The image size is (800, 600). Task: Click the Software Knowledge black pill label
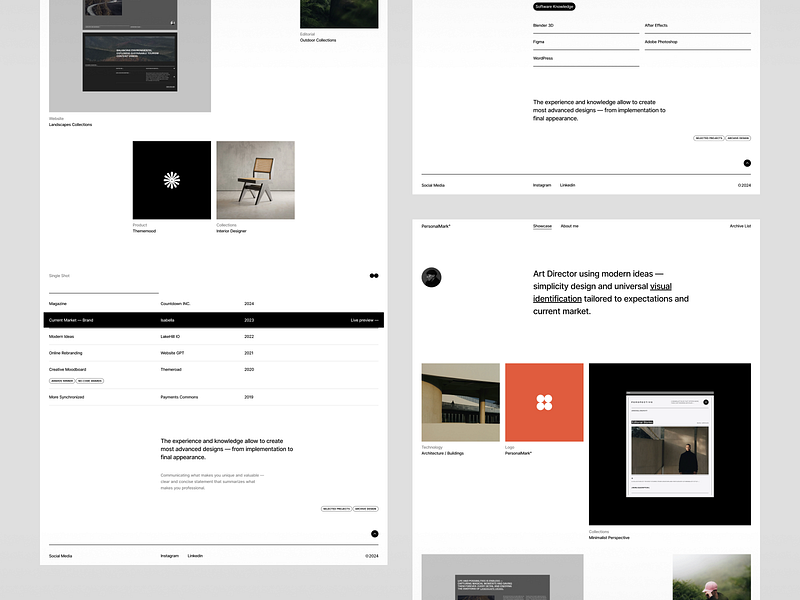pyautogui.click(x=554, y=7)
